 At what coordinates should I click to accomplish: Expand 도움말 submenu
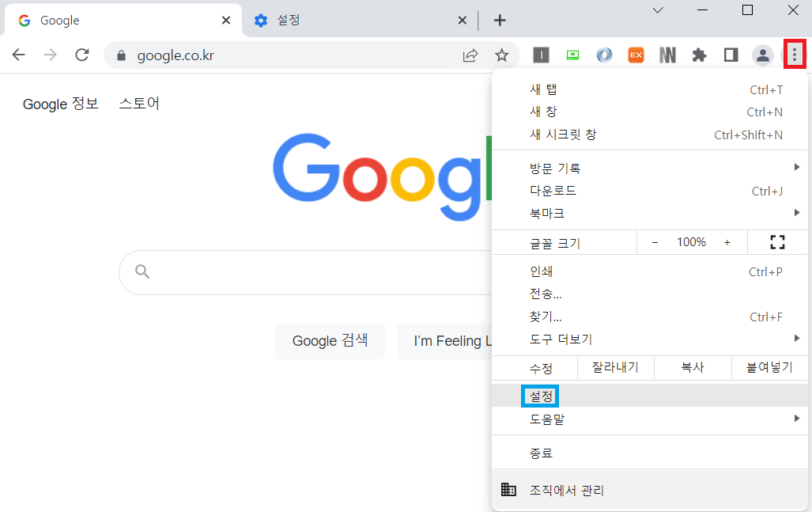(x=650, y=419)
